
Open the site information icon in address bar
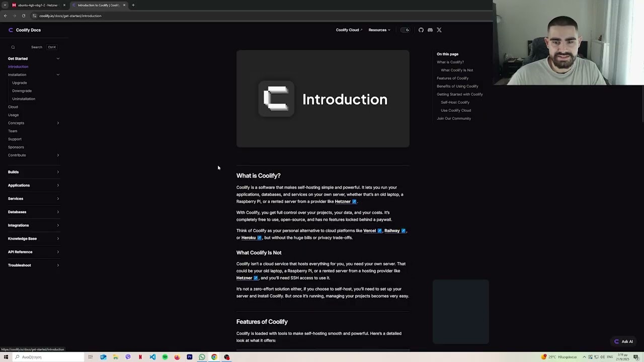pos(34,16)
